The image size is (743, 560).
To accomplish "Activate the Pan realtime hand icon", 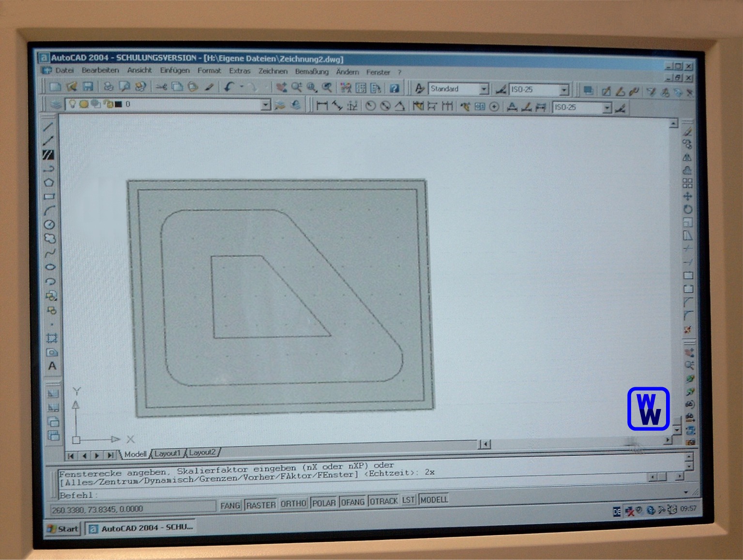I will 281,88.
